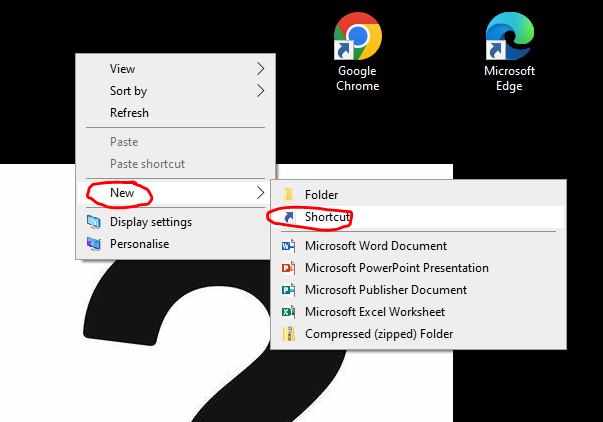
Task: Choose Refresh from the context menu
Action: tap(176, 113)
